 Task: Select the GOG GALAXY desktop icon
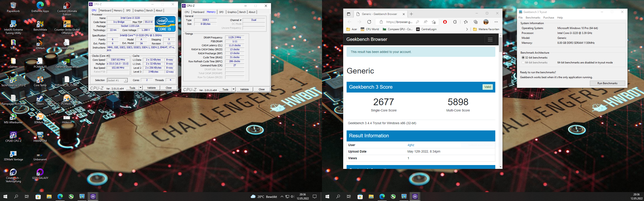click(40, 174)
